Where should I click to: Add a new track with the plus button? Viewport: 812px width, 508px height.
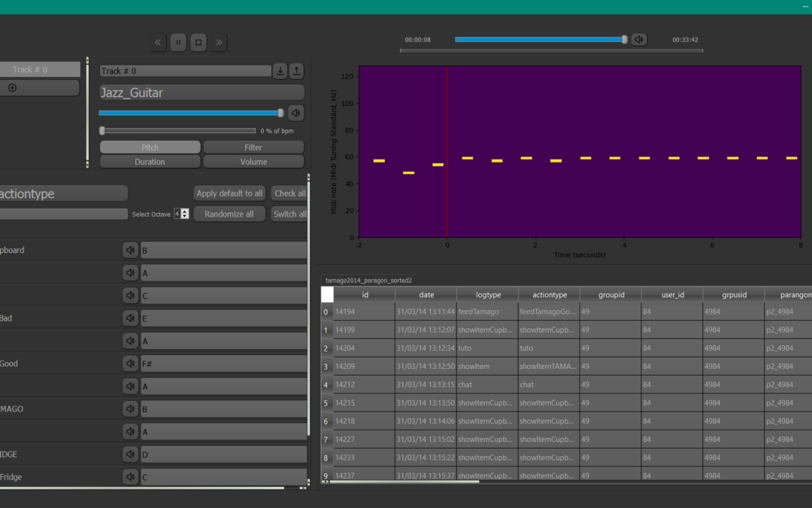pyautogui.click(x=13, y=88)
